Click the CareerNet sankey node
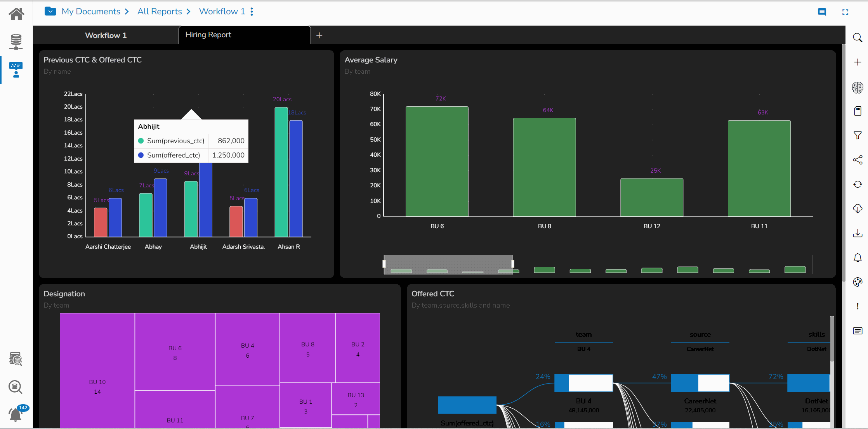 [700, 383]
